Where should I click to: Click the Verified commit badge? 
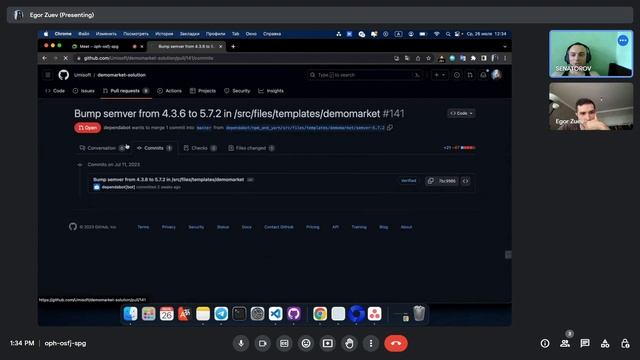(409, 180)
